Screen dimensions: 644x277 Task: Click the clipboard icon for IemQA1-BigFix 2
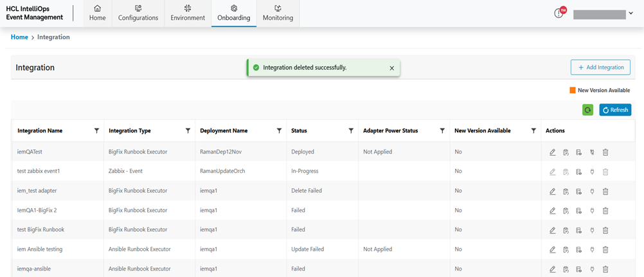566,210
